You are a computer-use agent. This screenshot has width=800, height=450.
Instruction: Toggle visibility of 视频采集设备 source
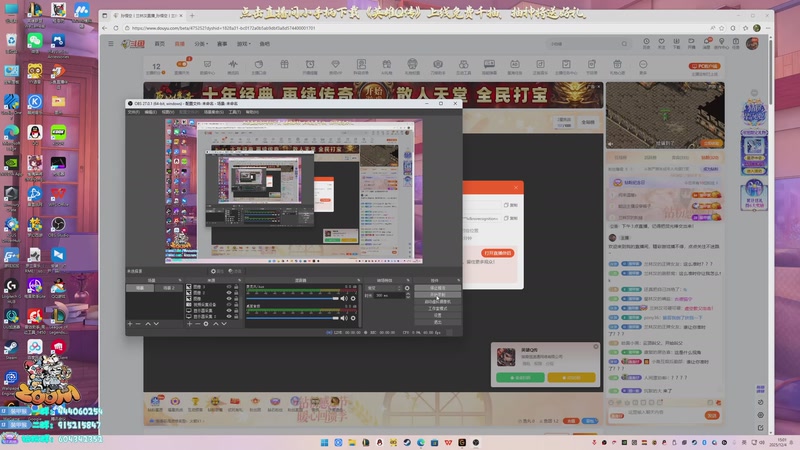tap(229, 305)
